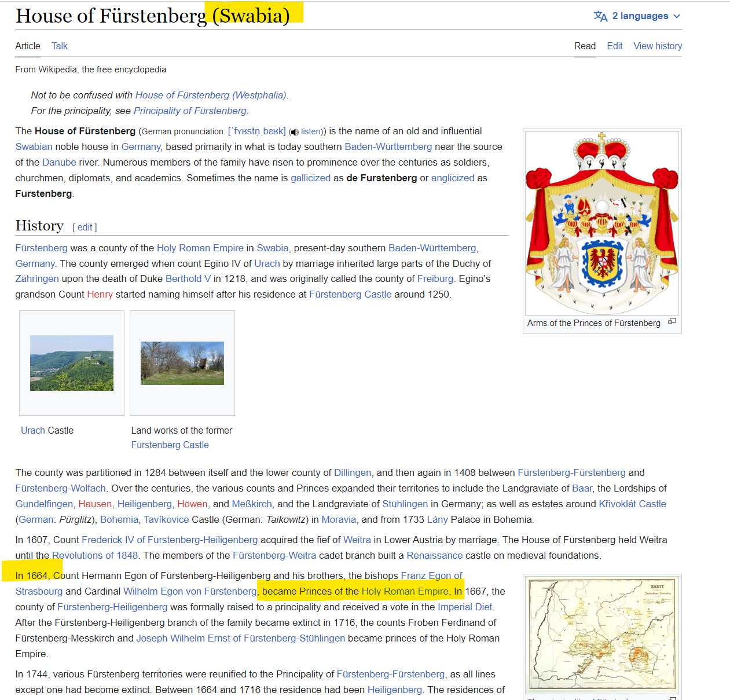Viewport: 730px width, 700px height.
Task: Click the red Hausen link
Action: [x=96, y=504]
